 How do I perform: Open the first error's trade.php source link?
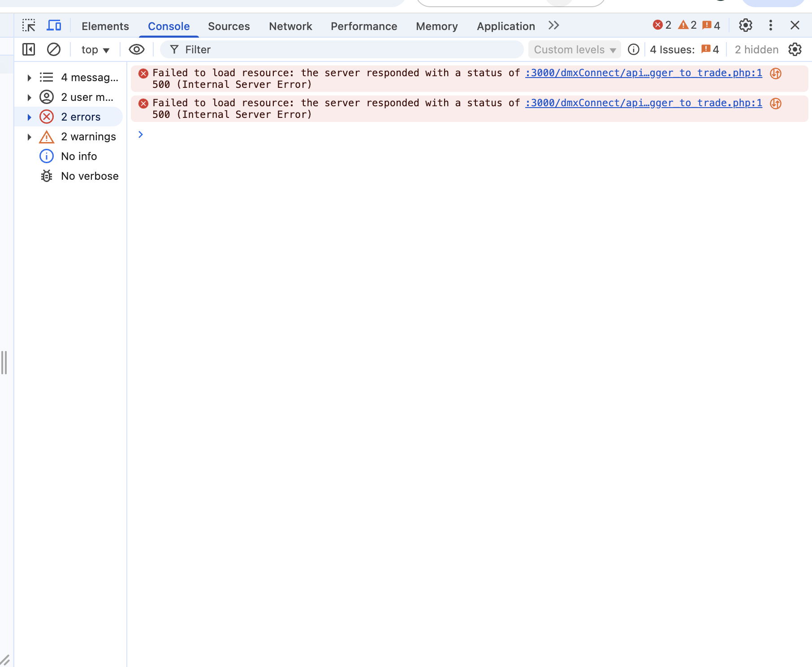coord(643,73)
